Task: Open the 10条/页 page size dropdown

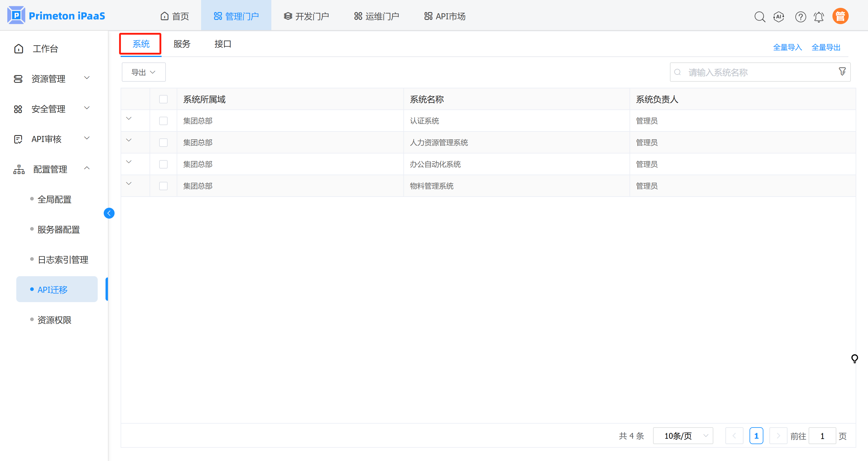Action: pyautogui.click(x=683, y=436)
